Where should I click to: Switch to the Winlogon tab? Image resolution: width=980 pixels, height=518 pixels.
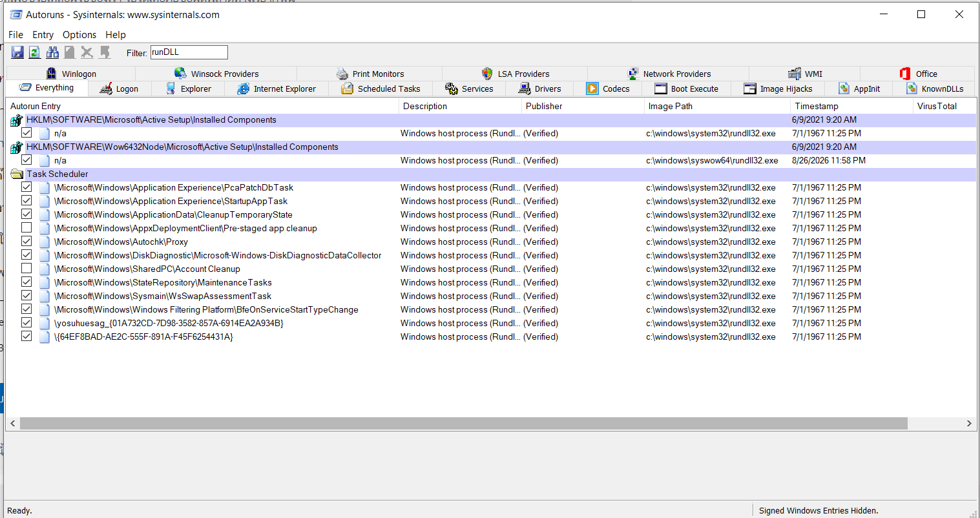pos(71,74)
